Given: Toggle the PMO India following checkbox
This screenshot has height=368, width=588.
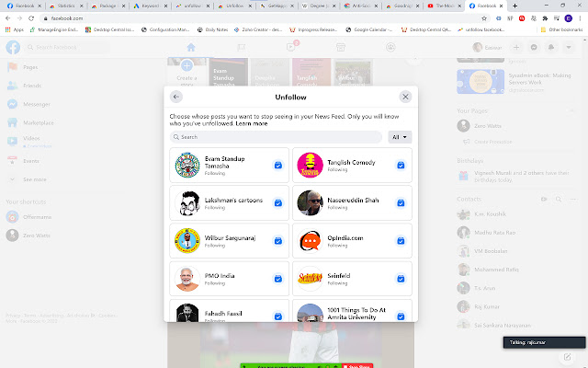Looking at the screenshot, I should point(277,279).
